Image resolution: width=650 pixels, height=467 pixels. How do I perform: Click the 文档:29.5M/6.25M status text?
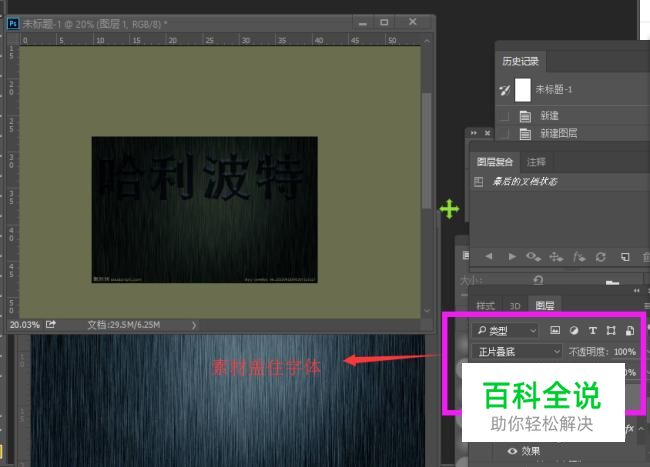tap(124, 325)
